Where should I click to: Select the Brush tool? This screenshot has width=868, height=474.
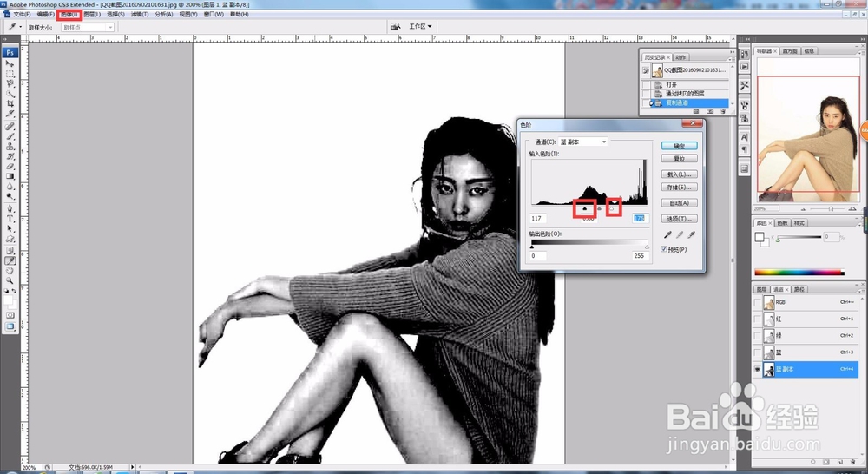click(x=10, y=137)
